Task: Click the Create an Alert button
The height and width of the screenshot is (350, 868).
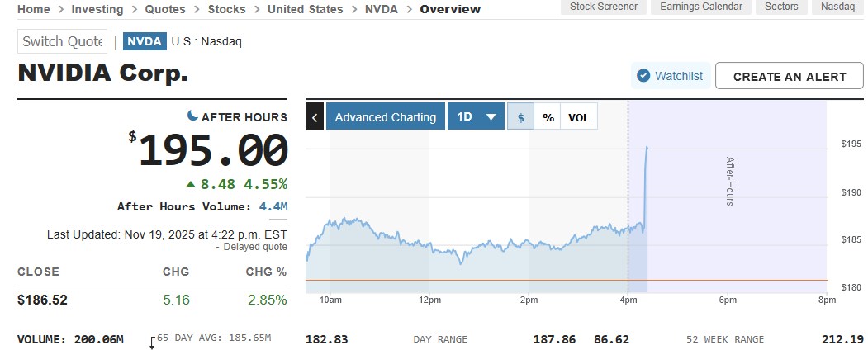Action: 790,76
